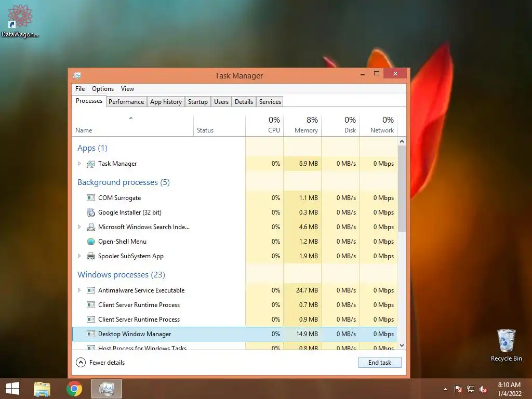
Task: Open the Windows Start button
Action: (12, 389)
